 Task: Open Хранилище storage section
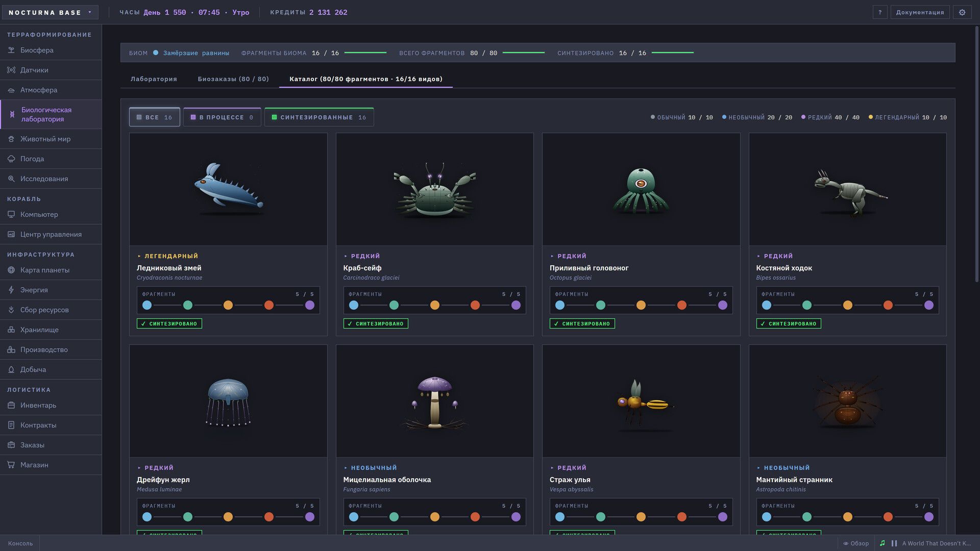point(51,330)
